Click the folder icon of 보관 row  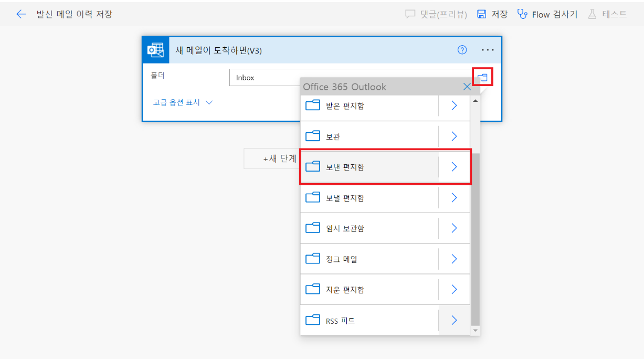(x=313, y=136)
